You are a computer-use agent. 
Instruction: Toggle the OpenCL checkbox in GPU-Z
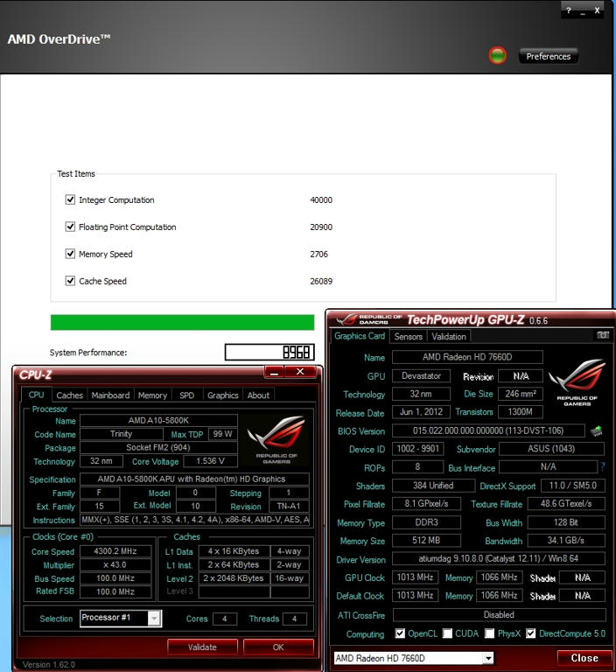pyautogui.click(x=400, y=633)
